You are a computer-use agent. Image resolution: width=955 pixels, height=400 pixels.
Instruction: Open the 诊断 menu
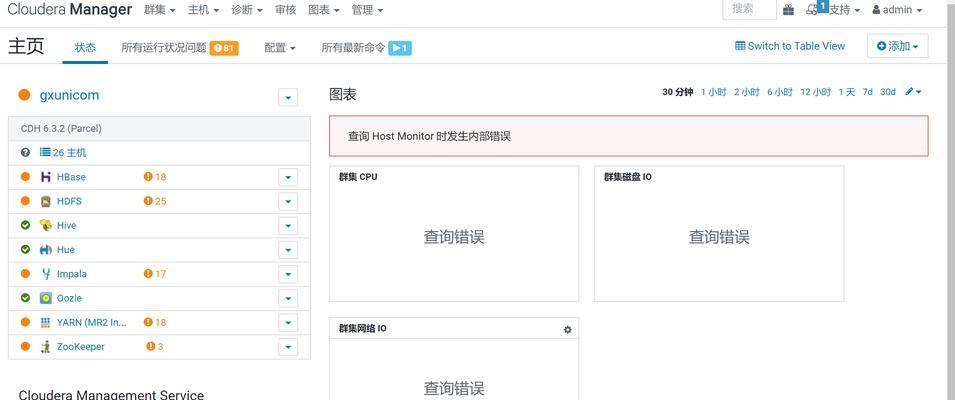pyautogui.click(x=247, y=10)
